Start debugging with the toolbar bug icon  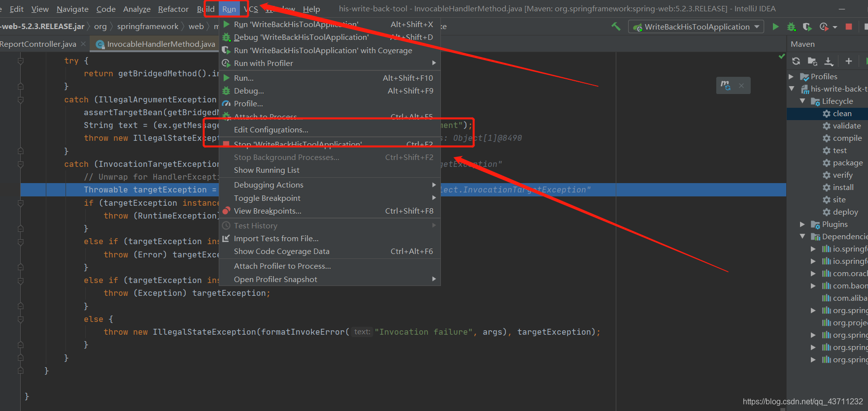point(791,27)
